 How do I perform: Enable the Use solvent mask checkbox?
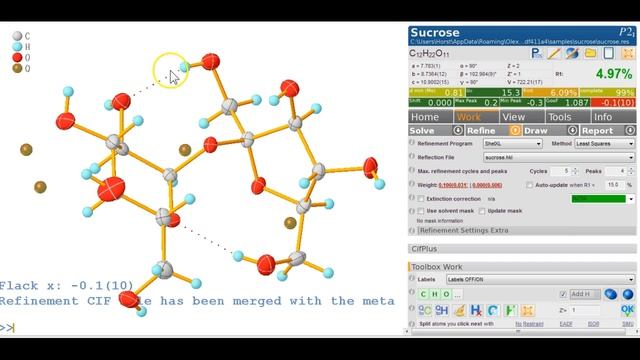pyautogui.click(x=421, y=211)
